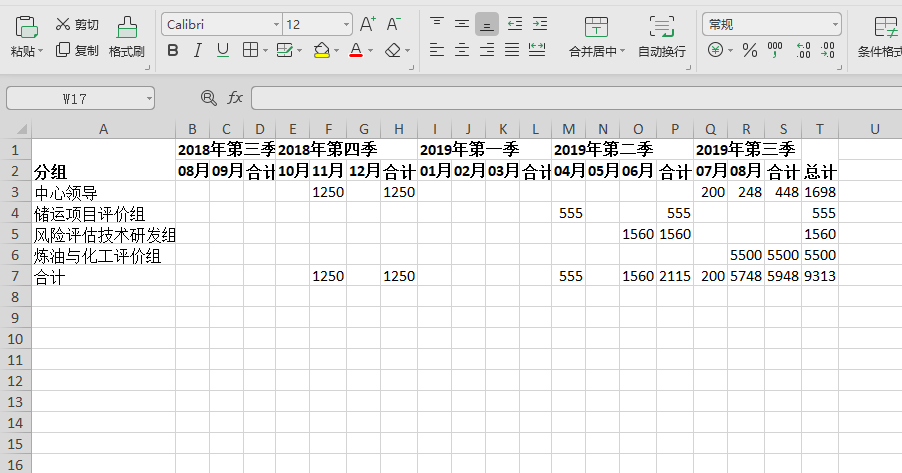The image size is (902, 473).
Task: Click the Copy (复制) icon
Action: [x=62, y=50]
